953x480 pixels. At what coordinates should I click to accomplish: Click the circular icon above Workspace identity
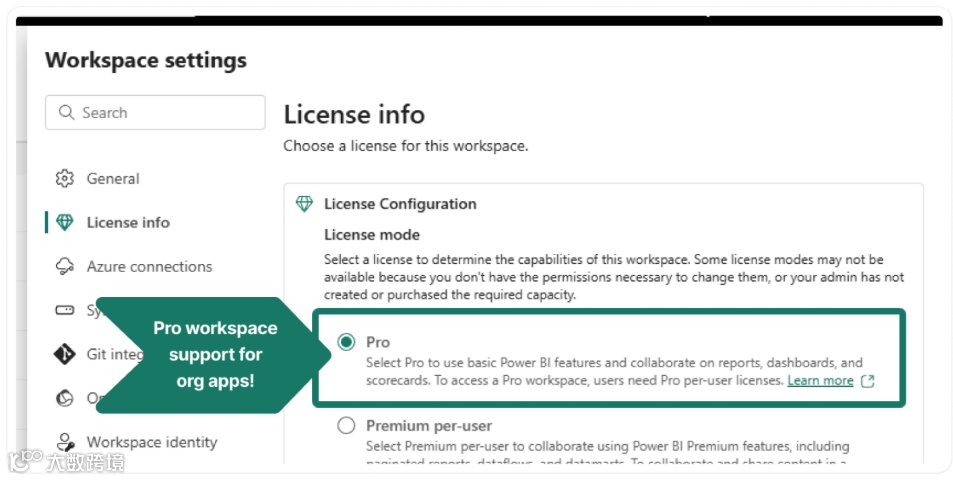64,398
